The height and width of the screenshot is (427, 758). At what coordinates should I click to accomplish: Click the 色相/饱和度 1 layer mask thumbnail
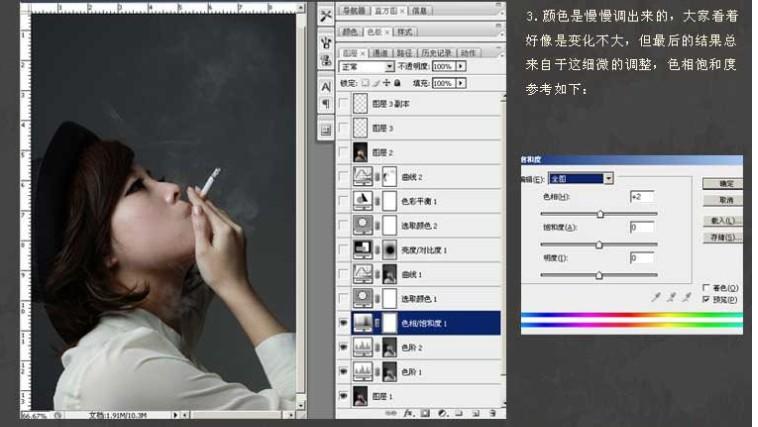click(389, 323)
